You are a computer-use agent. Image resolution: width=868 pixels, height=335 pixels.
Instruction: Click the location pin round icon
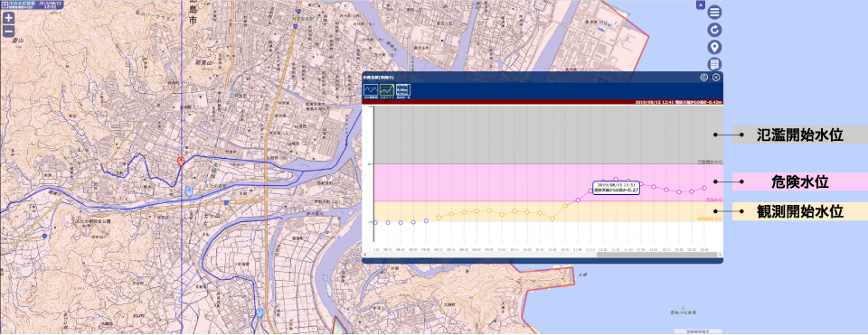click(714, 47)
